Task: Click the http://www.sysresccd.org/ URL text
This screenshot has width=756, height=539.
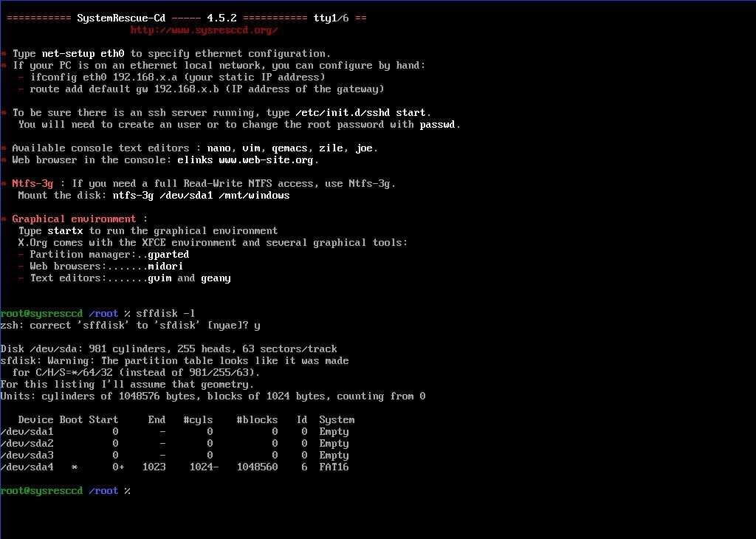Action: click(204, 30)
